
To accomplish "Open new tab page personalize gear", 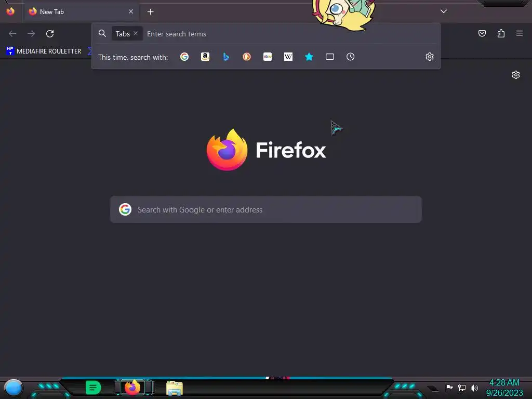I will (516, 75).
